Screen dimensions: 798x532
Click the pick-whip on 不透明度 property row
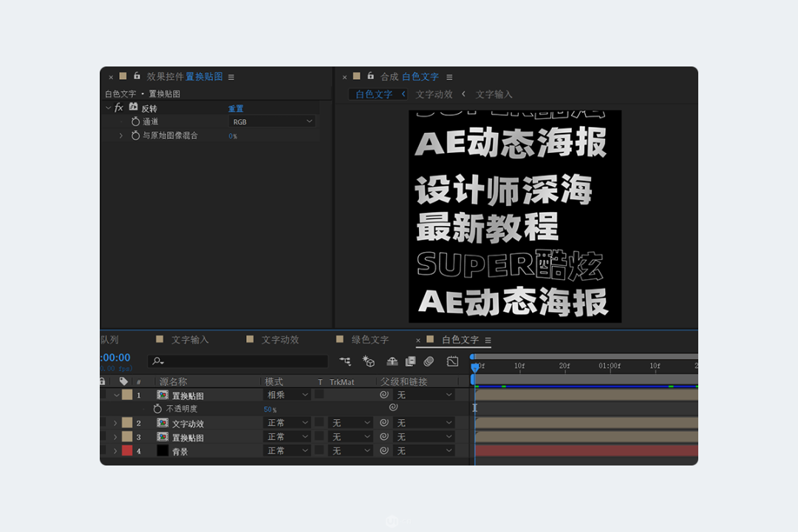(393, 407)
